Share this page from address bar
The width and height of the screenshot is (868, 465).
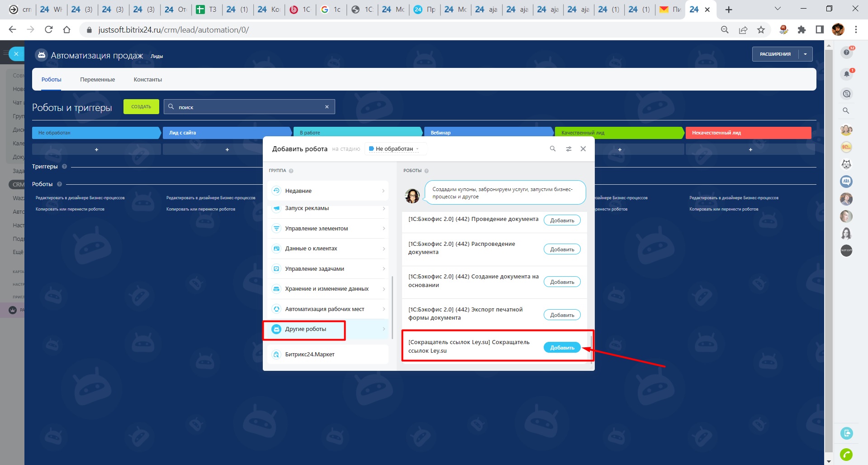click(743, 30)
